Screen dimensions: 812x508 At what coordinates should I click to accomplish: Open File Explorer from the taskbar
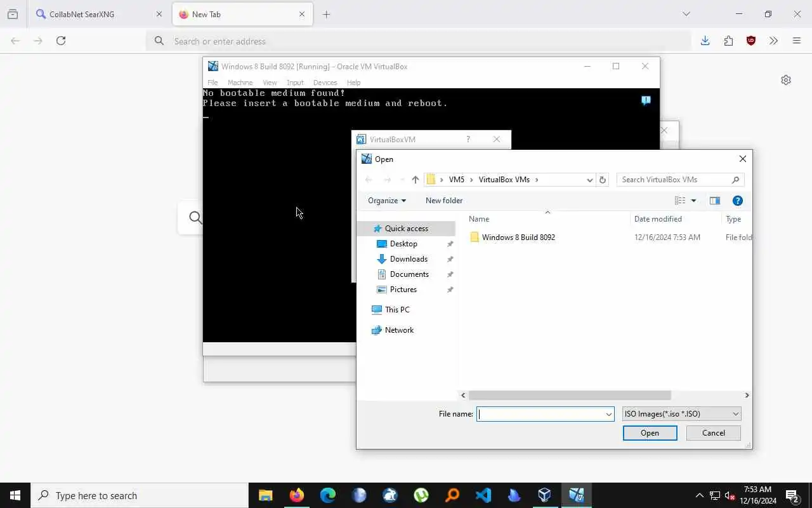[x=266, y=495]
